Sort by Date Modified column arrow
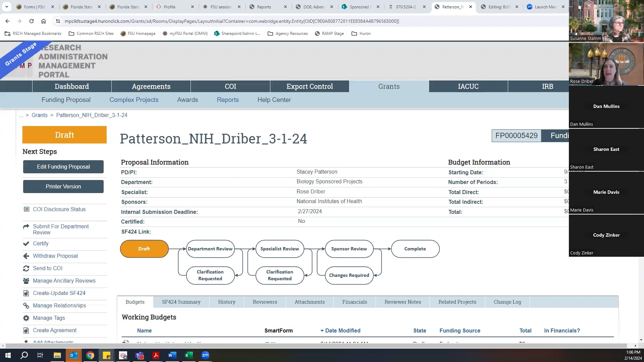644x362 pixels. click(x=322, y=331)
